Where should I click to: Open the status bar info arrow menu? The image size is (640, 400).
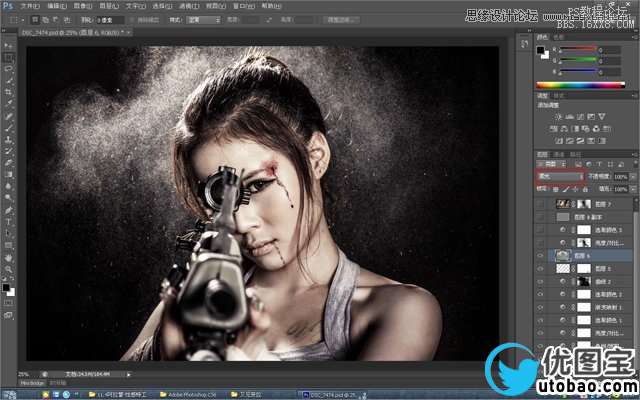pyautogui.click(x=129, y=374)
